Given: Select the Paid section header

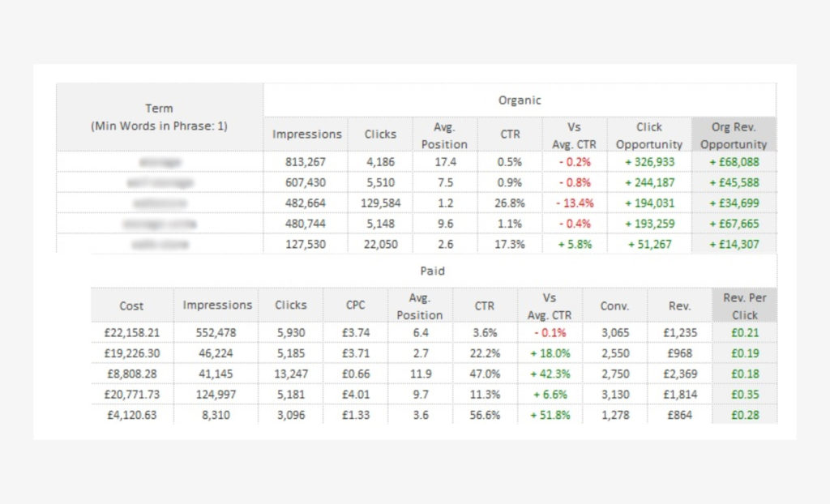Looking at the screenshot, I should [434, 271].
